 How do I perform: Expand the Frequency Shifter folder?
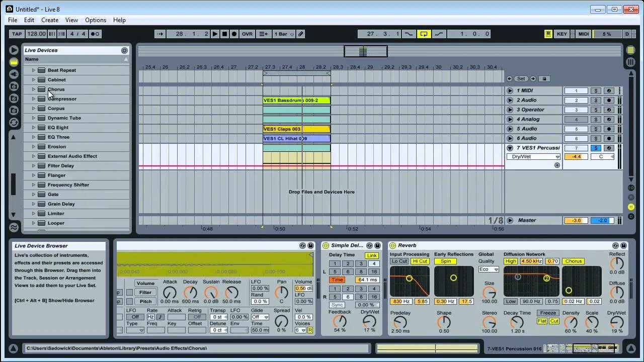(x=34, y=185)
